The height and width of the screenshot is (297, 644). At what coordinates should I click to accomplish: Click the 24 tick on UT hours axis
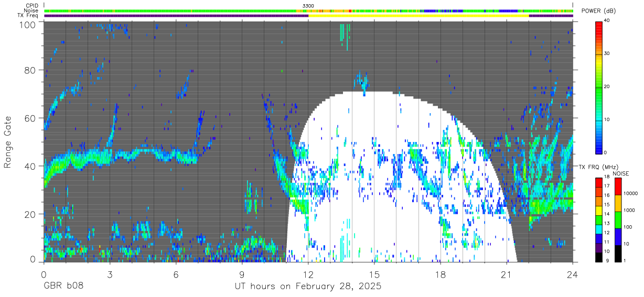click(x=573, y=274)
